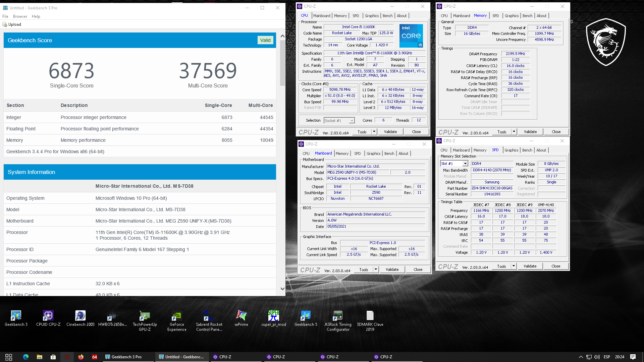Open Geekbench 3 desktop shortcut
Screen dimensions: 644x362
(16, 318)
